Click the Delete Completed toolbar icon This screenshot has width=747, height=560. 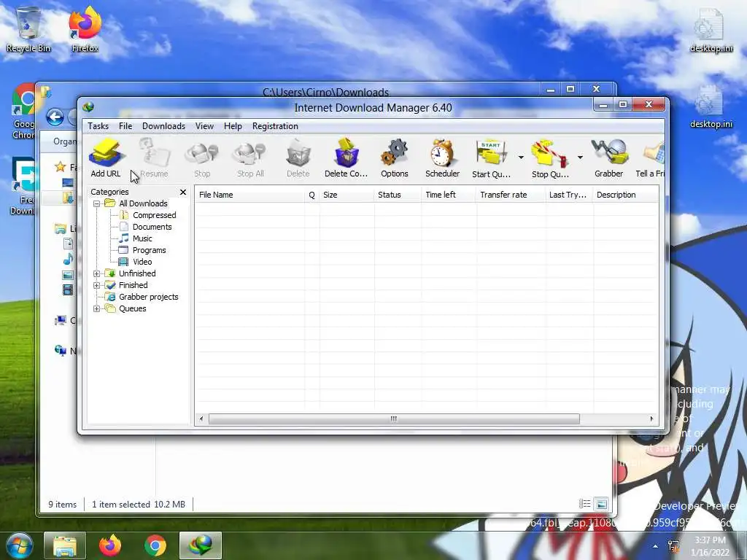[x=347, y=158]
